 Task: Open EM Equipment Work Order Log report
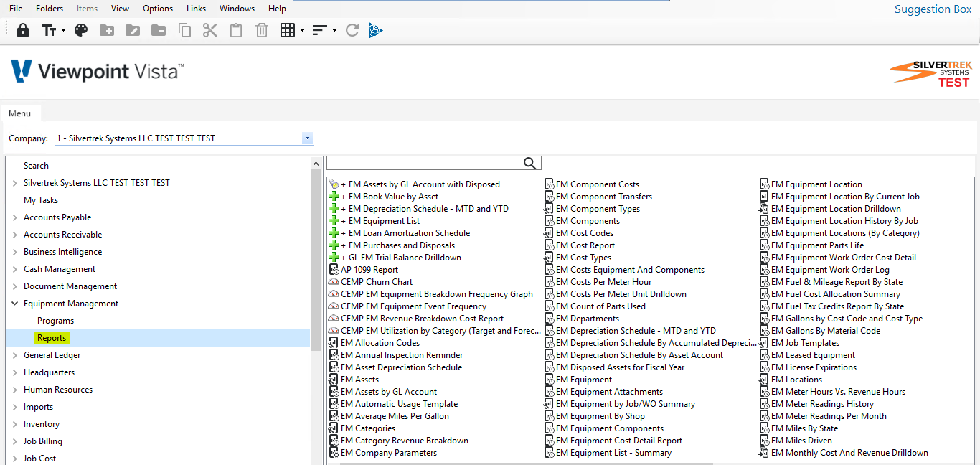pos(830,270)
